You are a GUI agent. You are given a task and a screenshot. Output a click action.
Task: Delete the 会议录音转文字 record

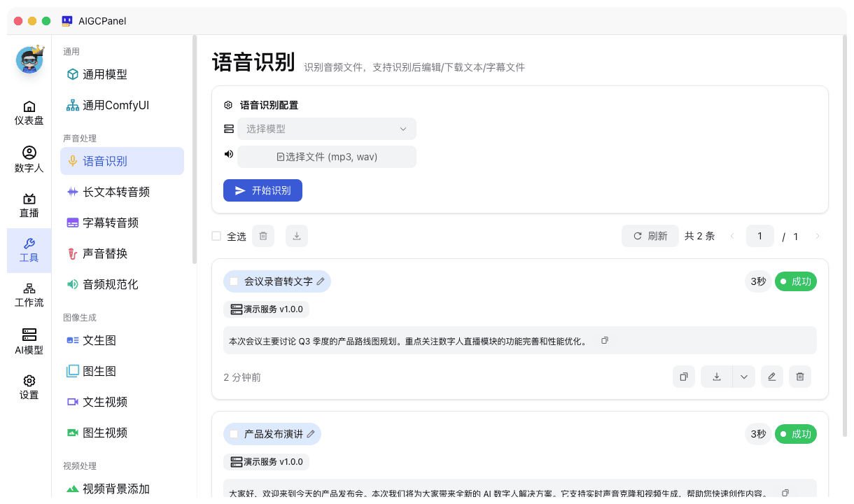[800, 377]
